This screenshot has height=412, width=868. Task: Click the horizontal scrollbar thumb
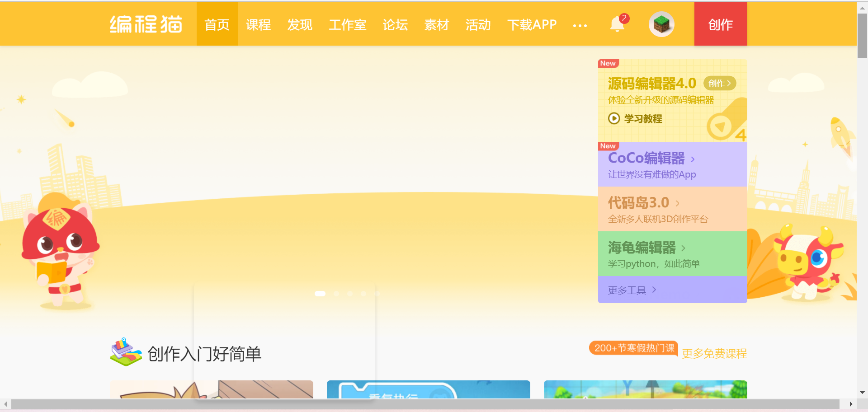click(425, 404)
